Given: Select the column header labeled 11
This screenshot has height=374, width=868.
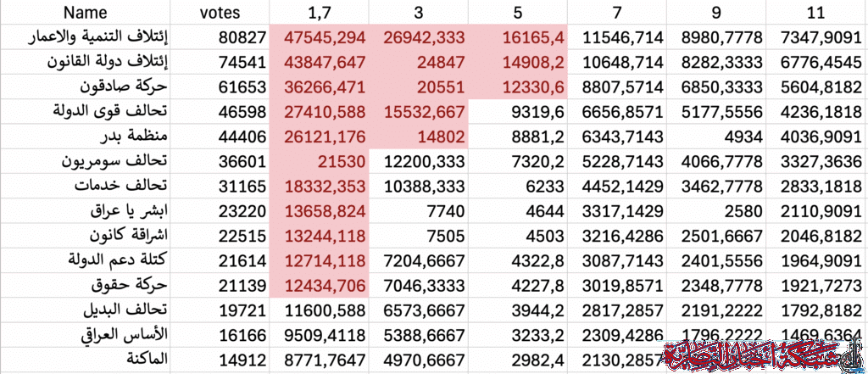Looking at the screenshot, I should click(x=817, y=13).
